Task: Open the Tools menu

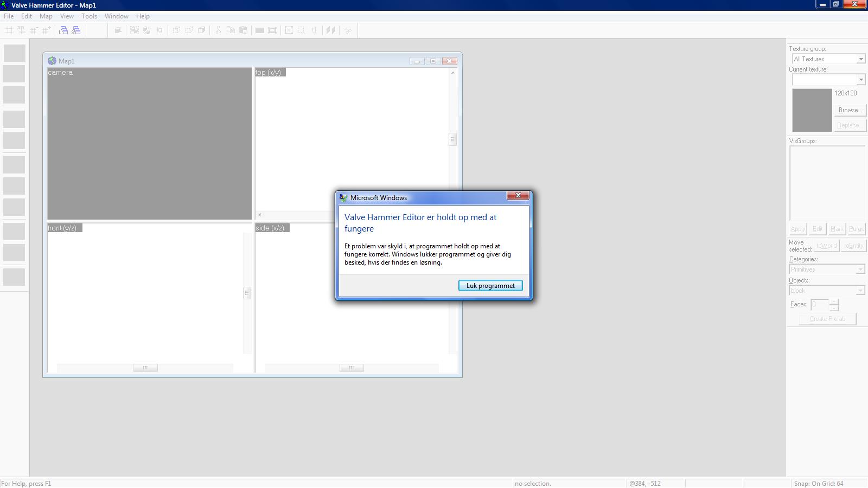Action: coord(90,16)
